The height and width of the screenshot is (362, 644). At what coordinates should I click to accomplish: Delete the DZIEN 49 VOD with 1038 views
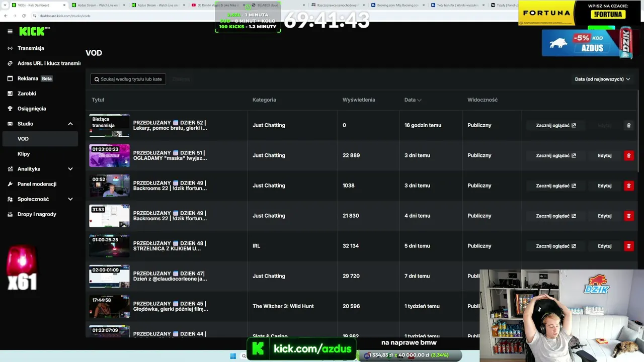tap(628, 186)
